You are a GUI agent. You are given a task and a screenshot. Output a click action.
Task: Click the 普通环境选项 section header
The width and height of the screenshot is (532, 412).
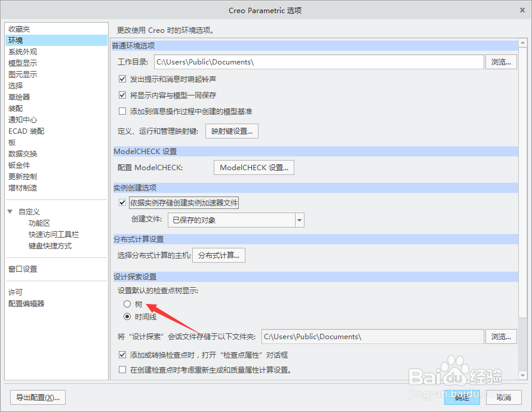tap(315, 45)
